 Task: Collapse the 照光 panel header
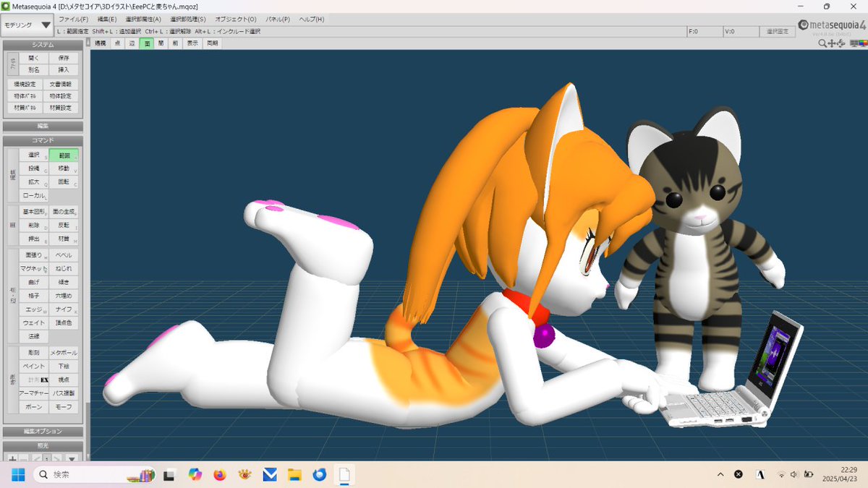click(x=43, y=446)
